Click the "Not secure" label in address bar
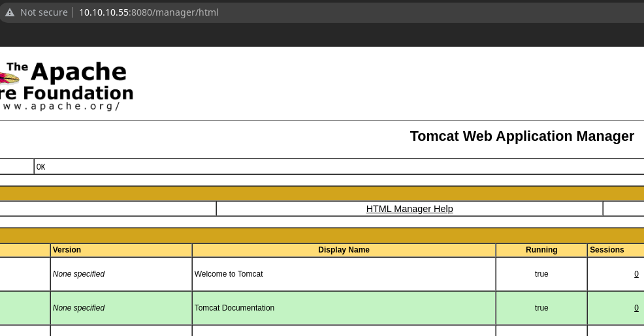Screen dimensions: 644x336 point(44,12)
